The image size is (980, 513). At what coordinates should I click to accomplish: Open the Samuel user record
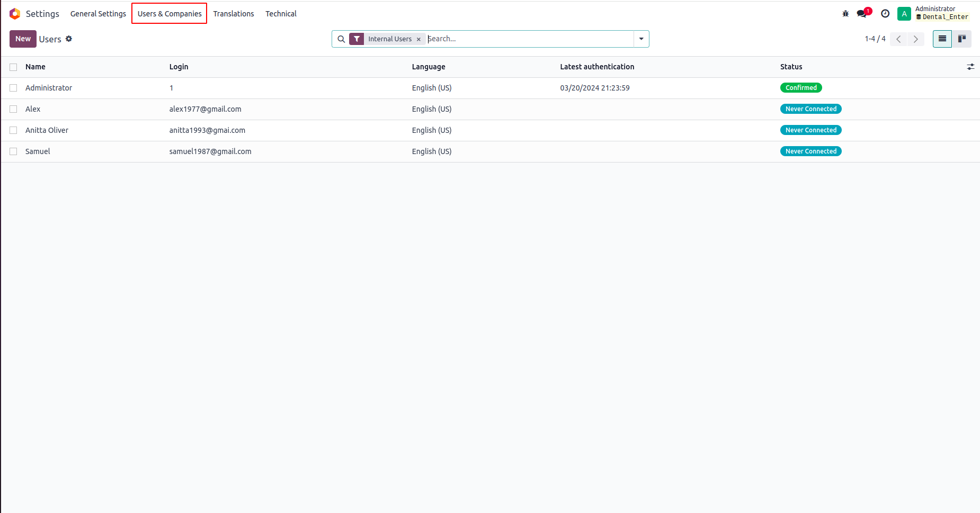(x=38, y=151)
